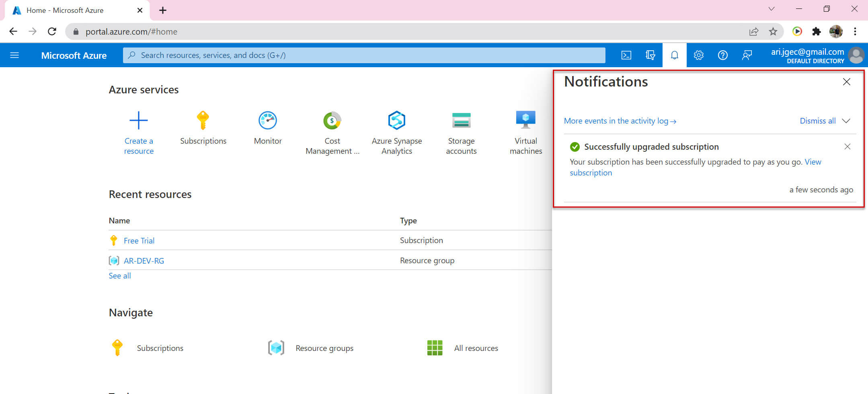Viewport: 868px width, 394px height.
Task: Click the browser address bar URL
Action: (x=131, y=32)
